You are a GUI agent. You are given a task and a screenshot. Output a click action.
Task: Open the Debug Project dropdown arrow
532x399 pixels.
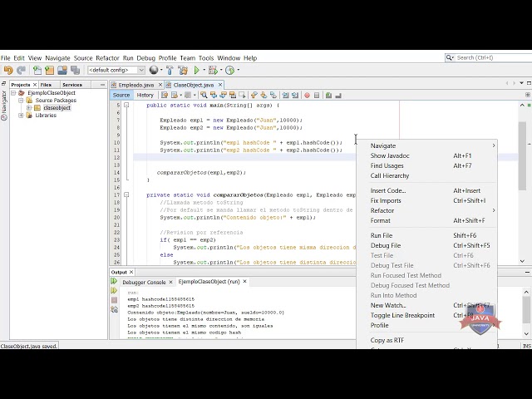tap(221, 70)
